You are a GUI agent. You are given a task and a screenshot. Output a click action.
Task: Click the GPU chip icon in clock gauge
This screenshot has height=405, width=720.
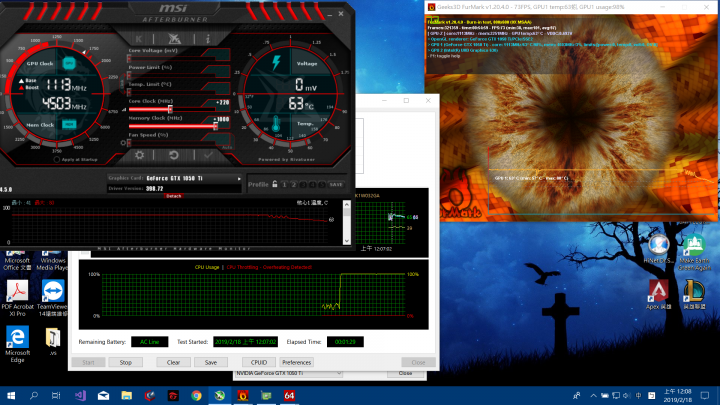(x=69, y=63)
